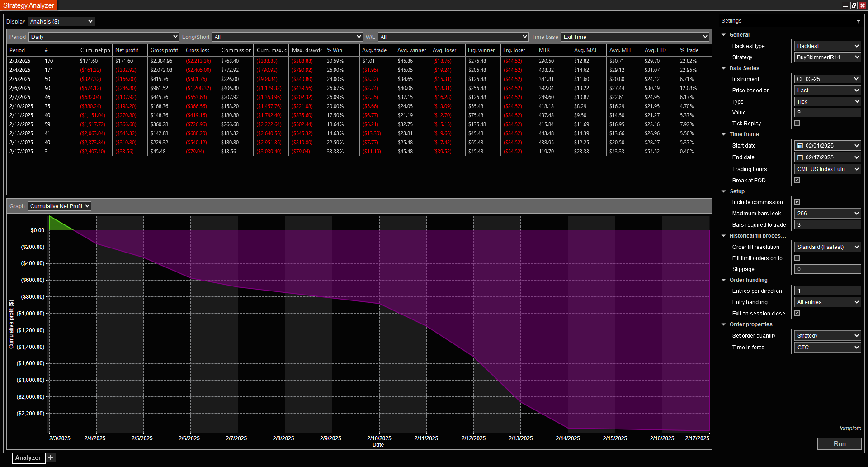This screenshot has height=467, width=868.
Task: Collapse the Setup section
Action: [724, 191]
